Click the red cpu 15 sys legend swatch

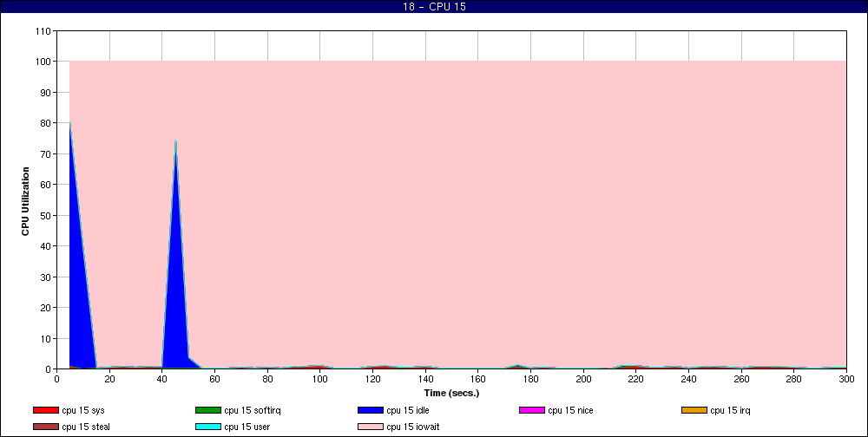pyautogui.click(x=46, y=410)
